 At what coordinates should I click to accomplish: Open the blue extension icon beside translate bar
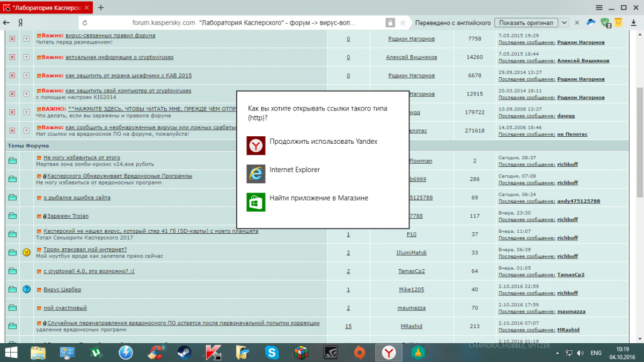coord(591,23)
